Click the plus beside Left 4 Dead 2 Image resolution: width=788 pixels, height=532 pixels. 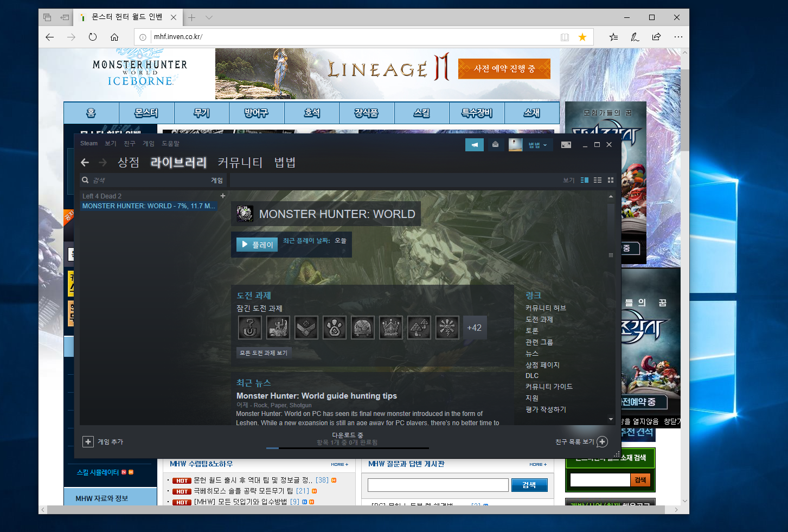222,196
